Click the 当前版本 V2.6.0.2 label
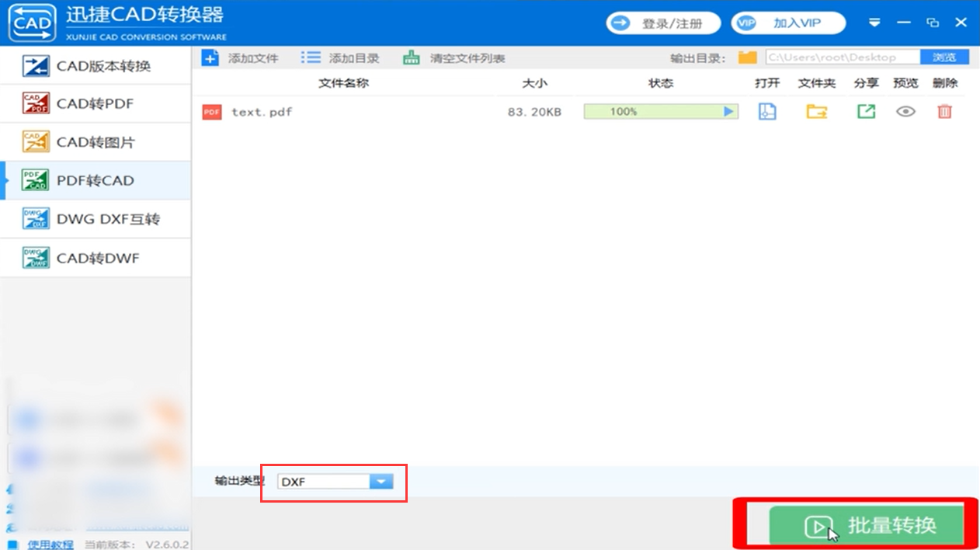Screen dimensions: 980x550 pos(137,545)
